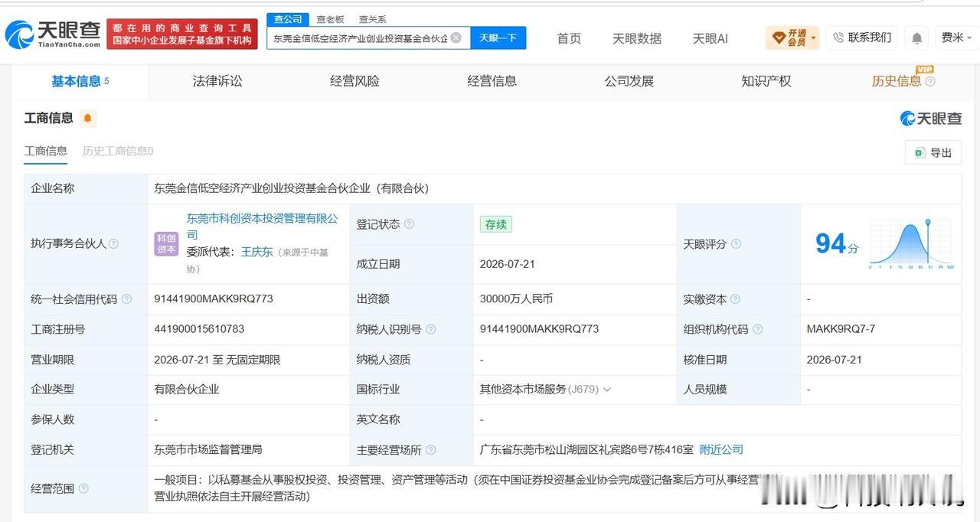Click help icon next to 执行事务合伙人
The width and height of the screenshot is (980, 522).
[113, 244]
